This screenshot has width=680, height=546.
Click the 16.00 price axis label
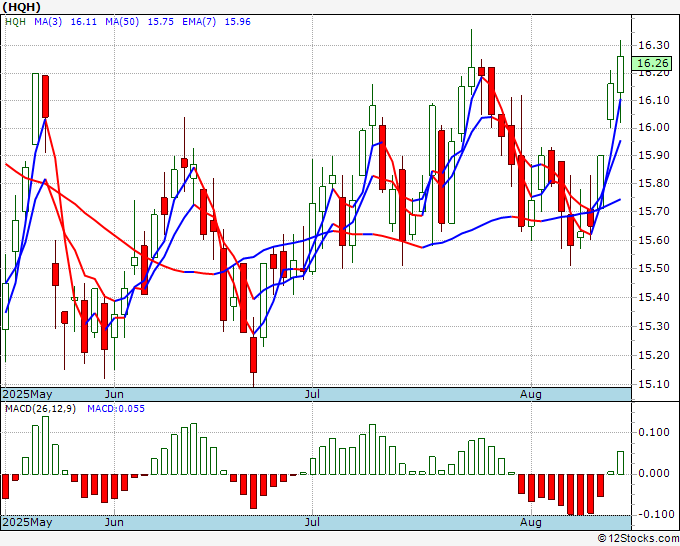point(654,128)
